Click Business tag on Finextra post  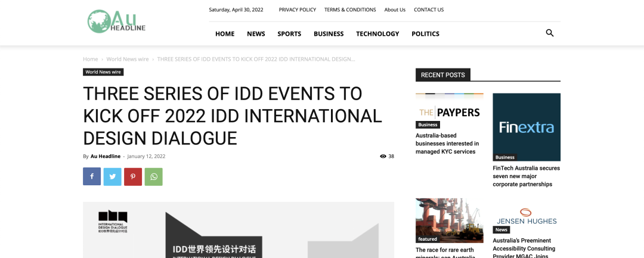pyautogui.click(x=505, y=157)
